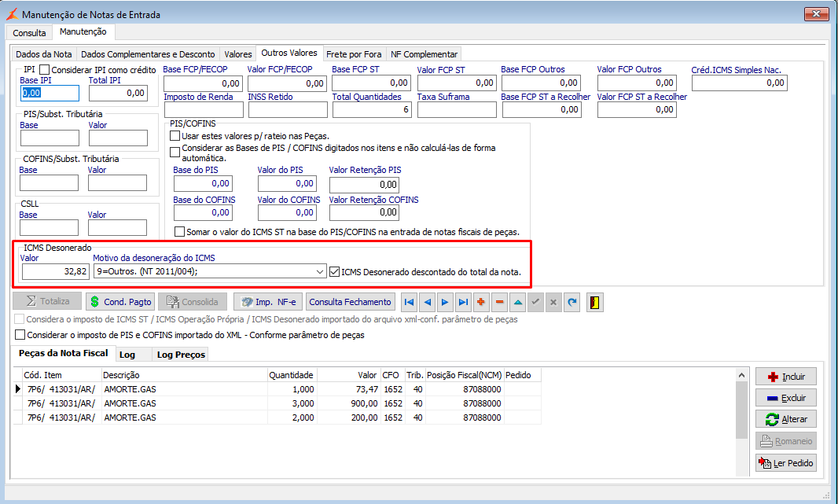838x504 pixels.
Task: Close the Manutenção de Notas de Entrada window
Action: tap(816, 14)
